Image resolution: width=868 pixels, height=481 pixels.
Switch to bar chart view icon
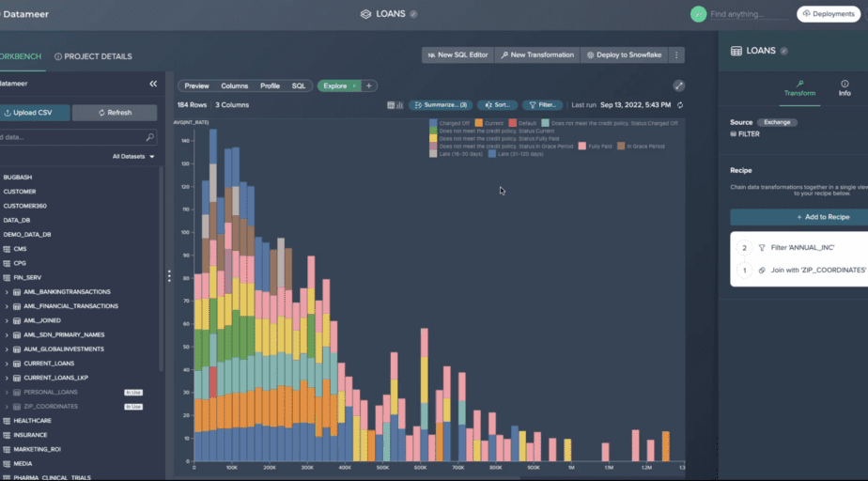399,105
